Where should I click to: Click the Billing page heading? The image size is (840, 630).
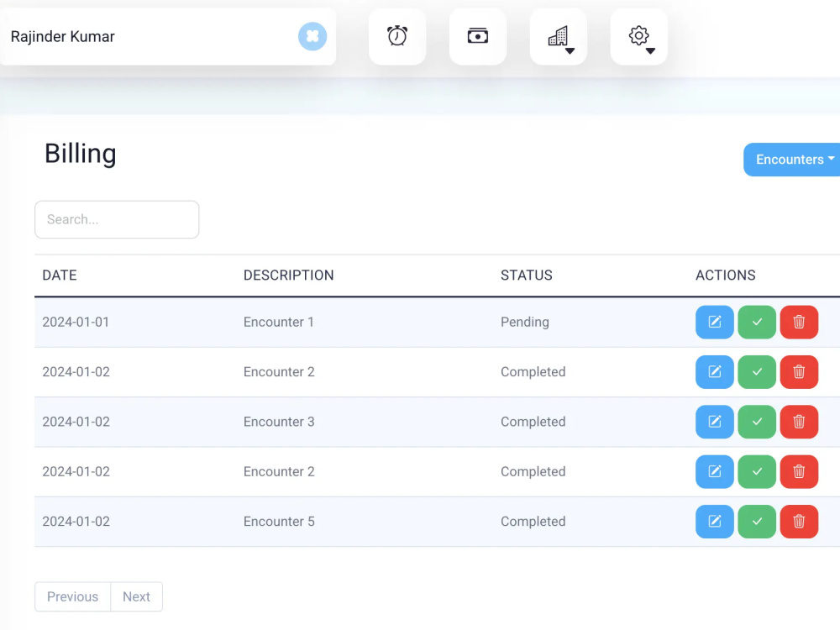(x=81, y=155)
